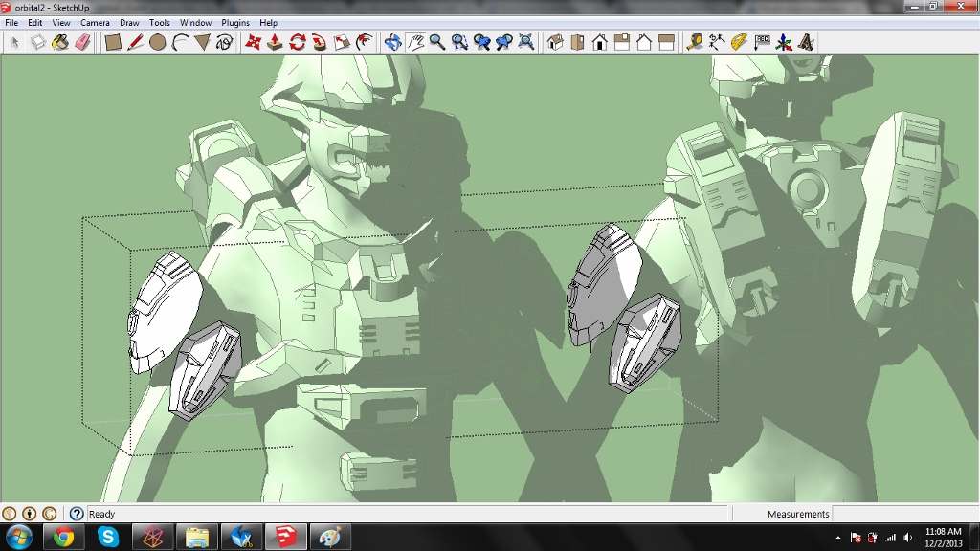Open the View menu
Viewport: 980px width, 551px height.
point(60,23)
